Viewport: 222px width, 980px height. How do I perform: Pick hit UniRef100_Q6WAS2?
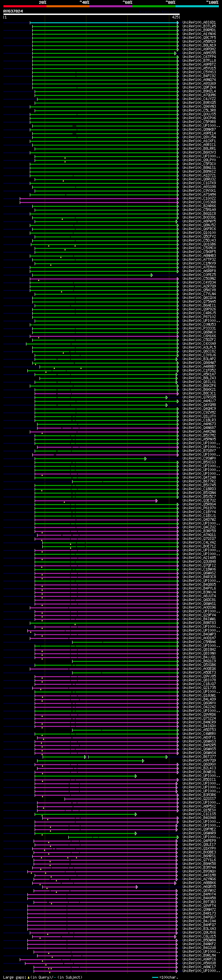pyautogui.click(x=199, y=573)
